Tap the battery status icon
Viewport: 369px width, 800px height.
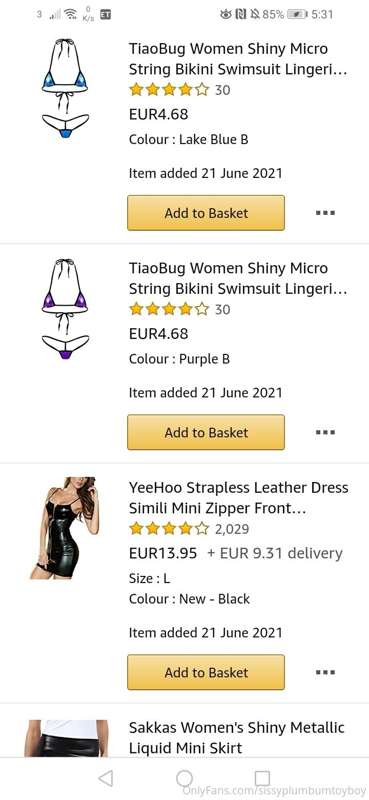click(x=297, y=14)
